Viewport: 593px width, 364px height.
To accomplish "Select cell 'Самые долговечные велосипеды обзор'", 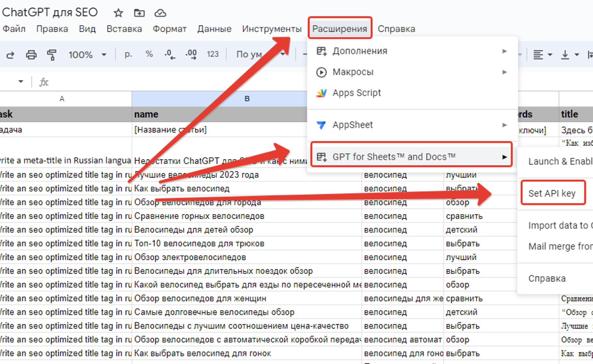I will [x=247, y=312].
